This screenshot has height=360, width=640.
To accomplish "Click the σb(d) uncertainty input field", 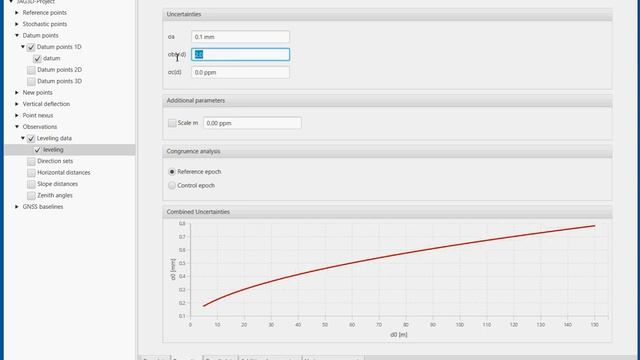I will point(240,54).
